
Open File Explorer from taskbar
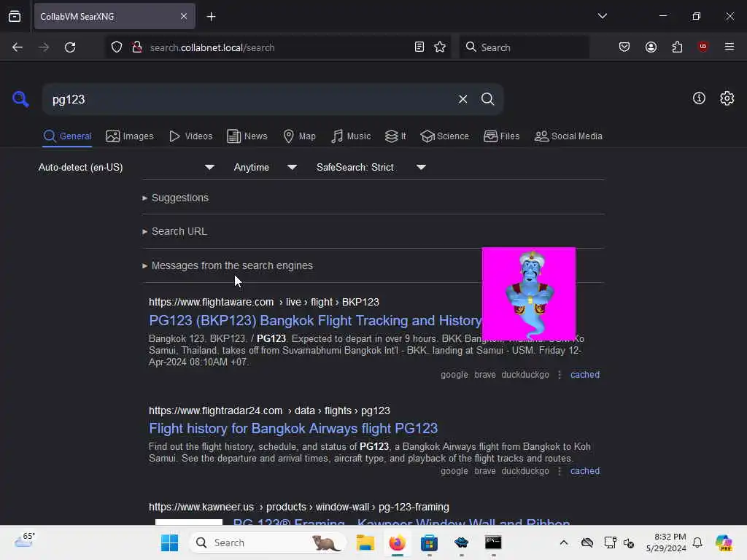tap(365, 542)
